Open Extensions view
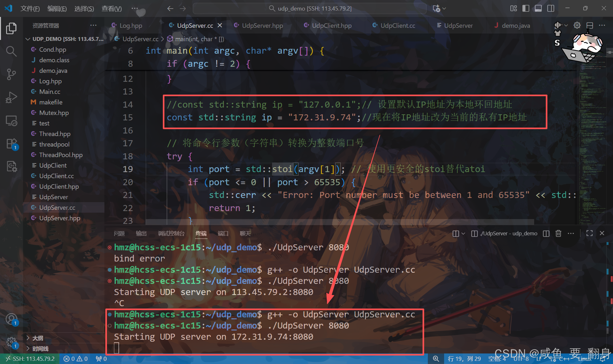The width and height of the screenshot is (613, 364). click(x=11, y=144)
